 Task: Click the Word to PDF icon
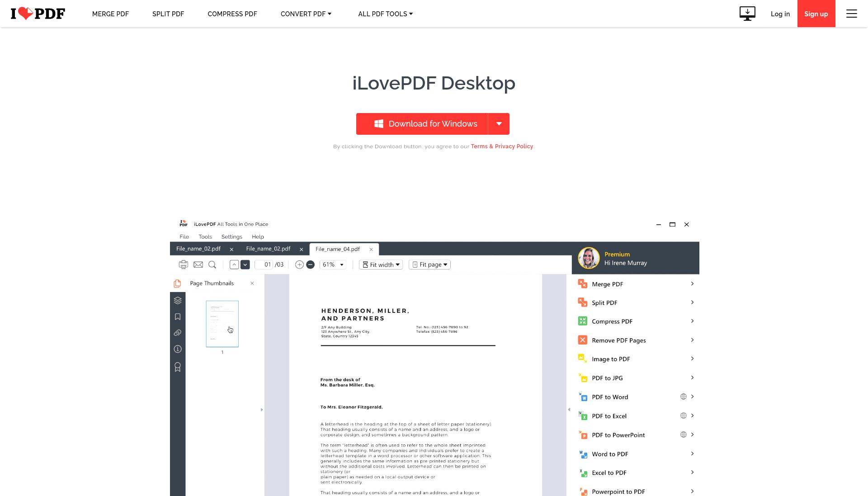(x=583, y=454)
